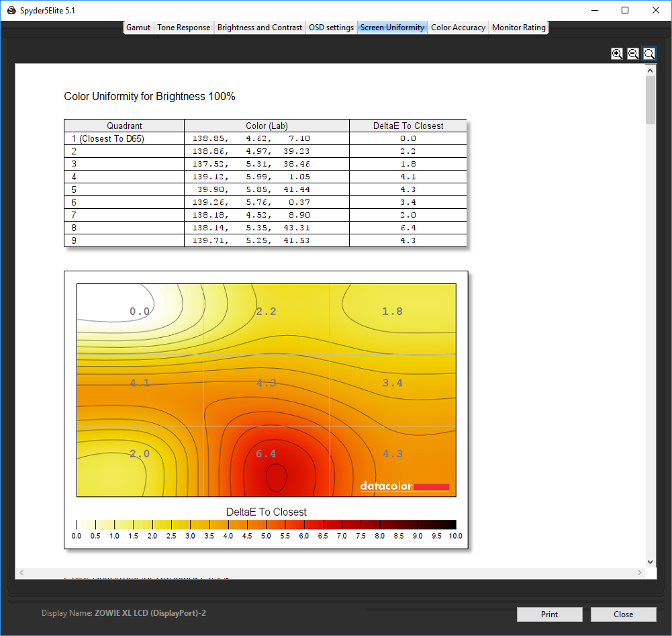Open the Gamut tab

coord(138,28)
